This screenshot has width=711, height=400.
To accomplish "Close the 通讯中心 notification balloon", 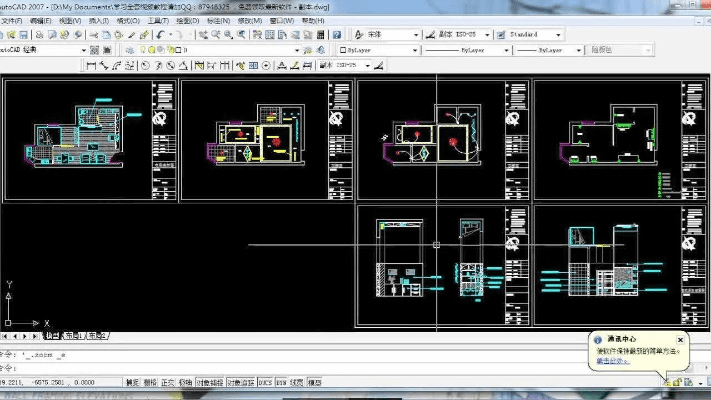I will click(681, 340).
